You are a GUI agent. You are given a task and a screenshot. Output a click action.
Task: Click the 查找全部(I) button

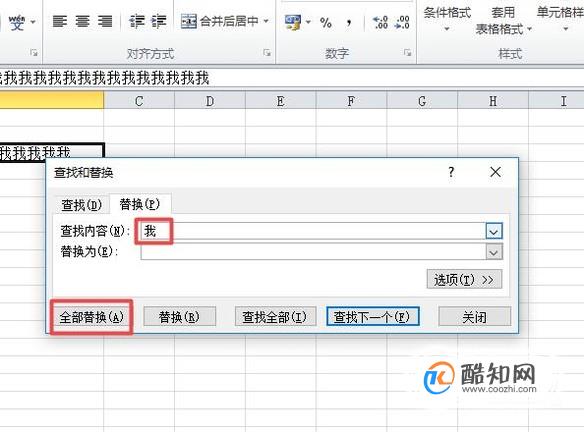pyautogui.click(x=275, y=317)
